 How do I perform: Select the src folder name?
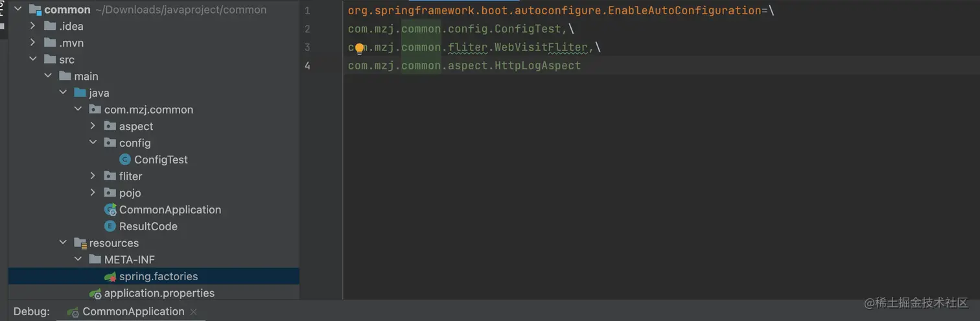[67, 60]
